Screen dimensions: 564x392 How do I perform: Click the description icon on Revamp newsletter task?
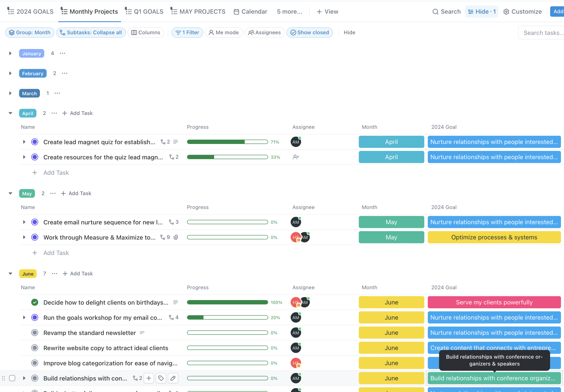pos(142,333)
